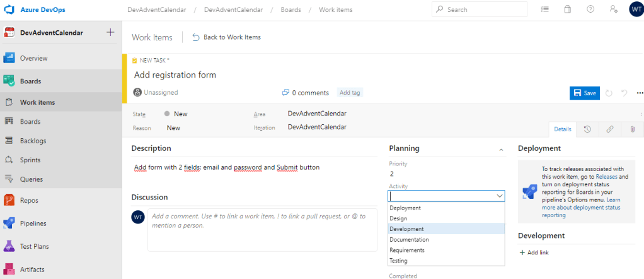Screen dimensions: 644x279
Task: Open the User settings icon
Action: 613,9
